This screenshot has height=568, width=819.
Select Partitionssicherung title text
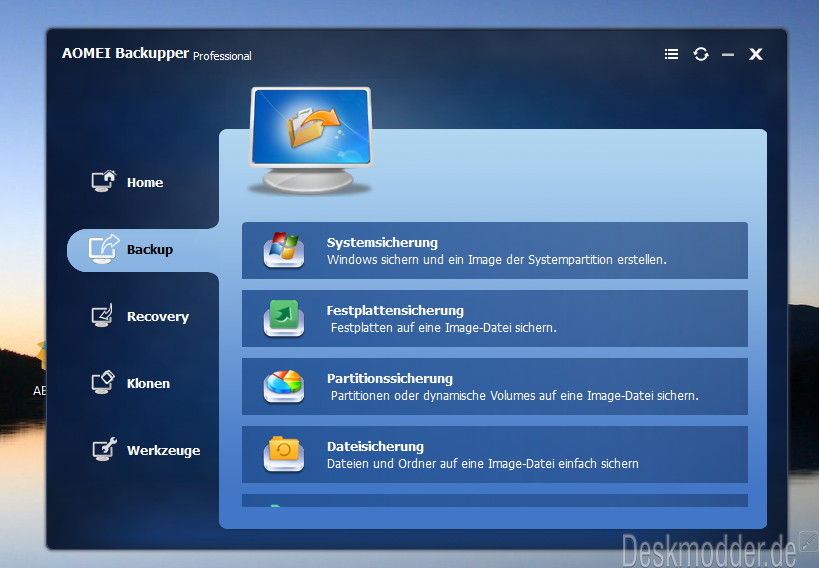[390, 378]
